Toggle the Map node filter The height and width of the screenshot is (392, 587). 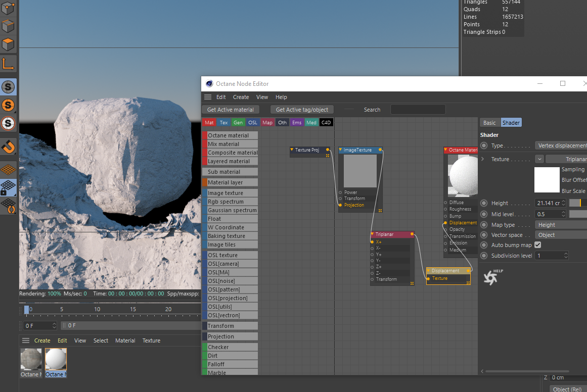pos(267,122)
